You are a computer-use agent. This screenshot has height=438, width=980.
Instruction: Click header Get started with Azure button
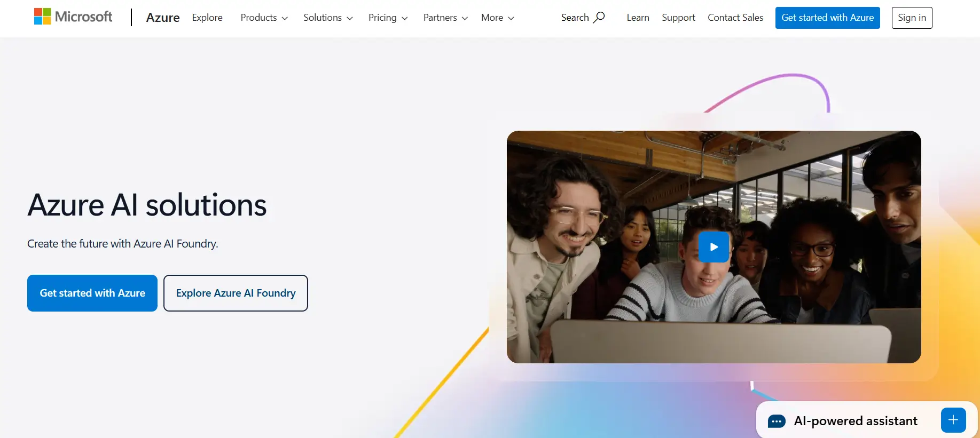click(827, 18)
